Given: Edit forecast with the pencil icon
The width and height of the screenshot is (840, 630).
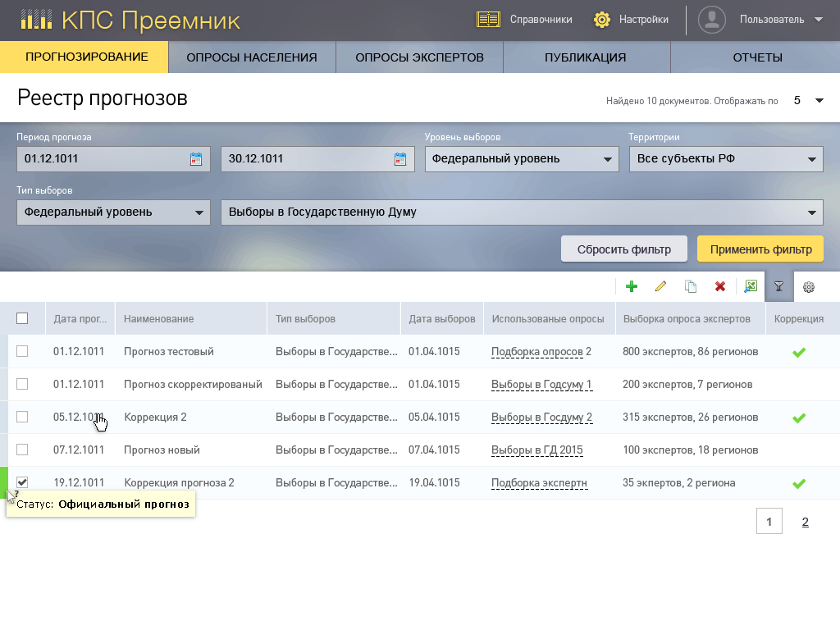Looking at the screenshot, I should pyautogui.click(x=660, y=286).
